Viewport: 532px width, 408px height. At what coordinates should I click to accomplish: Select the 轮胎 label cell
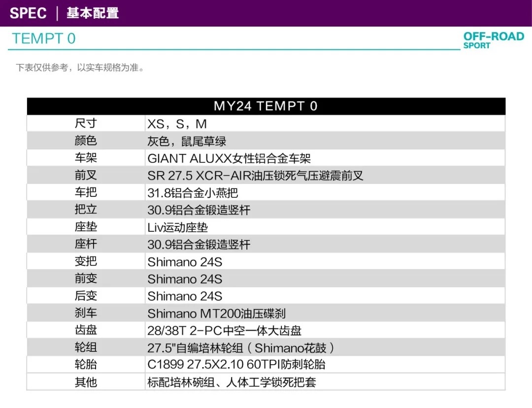(x=86, y=365)
